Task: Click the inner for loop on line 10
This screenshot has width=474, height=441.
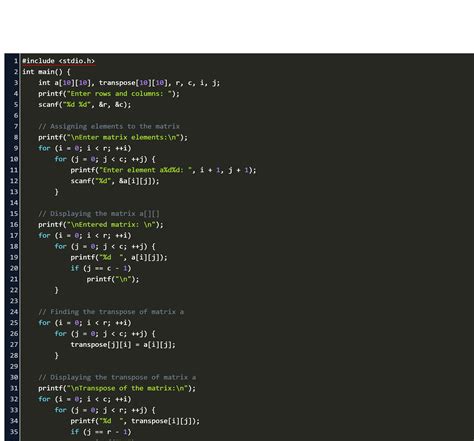Action: [x=105, y=159]
